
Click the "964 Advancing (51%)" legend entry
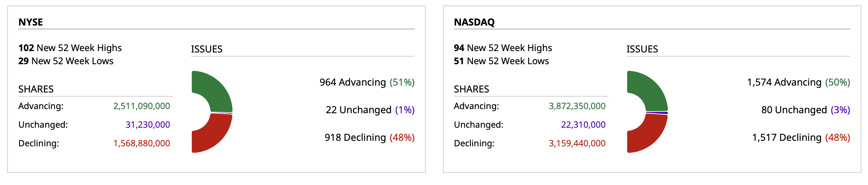tap(367, 82)
